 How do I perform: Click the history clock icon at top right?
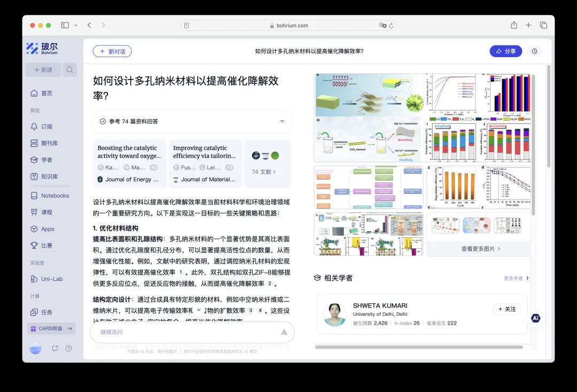534,51
